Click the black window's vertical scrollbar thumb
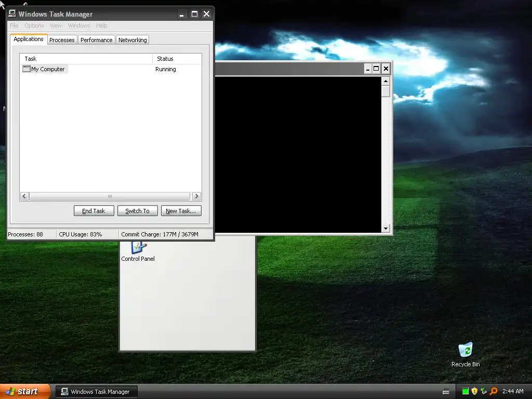 click(385, 91)
